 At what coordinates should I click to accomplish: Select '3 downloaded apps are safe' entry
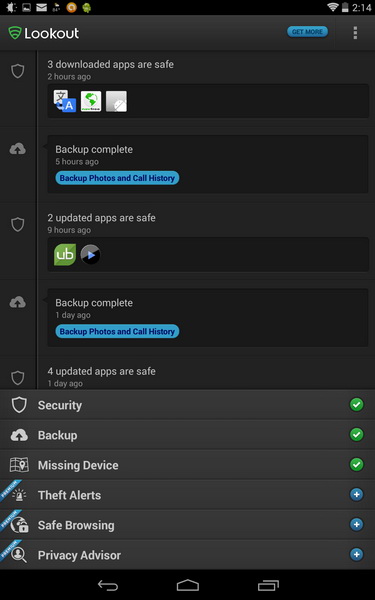pos(111,64)
